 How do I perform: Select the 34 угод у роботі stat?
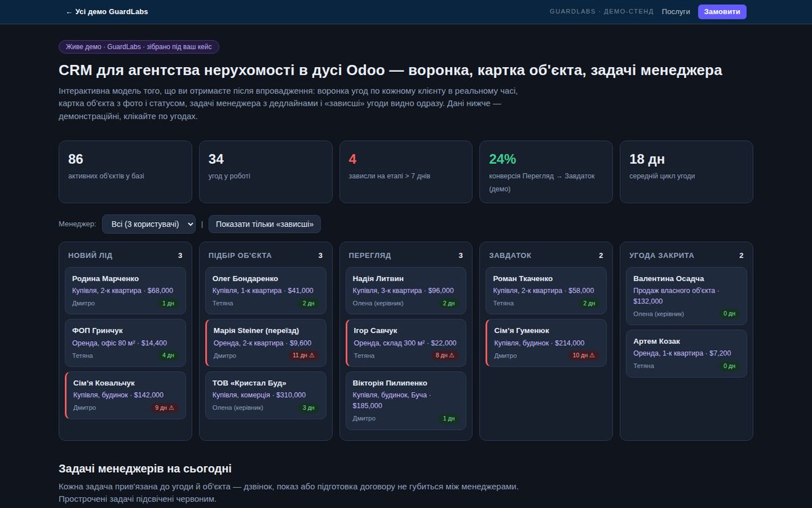[x=265, y=172]
